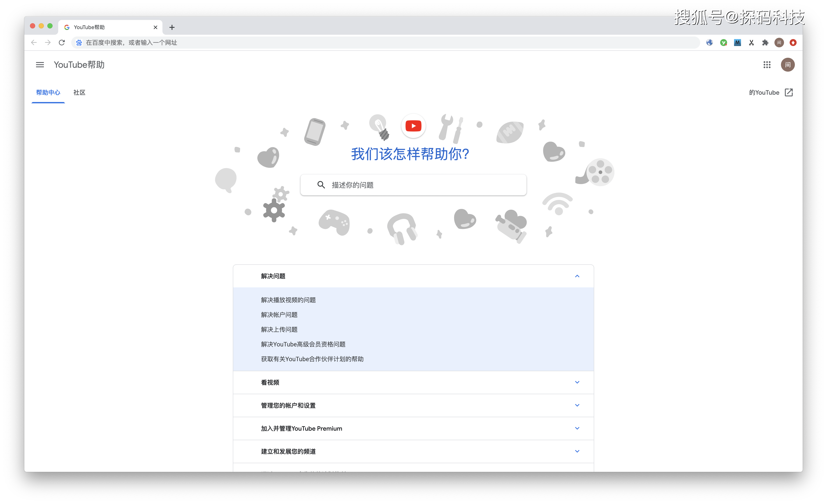Go back using the browser back arrow
Image resolution: width=827 pixels, height=504 pixels.
[x=34, y=43]
